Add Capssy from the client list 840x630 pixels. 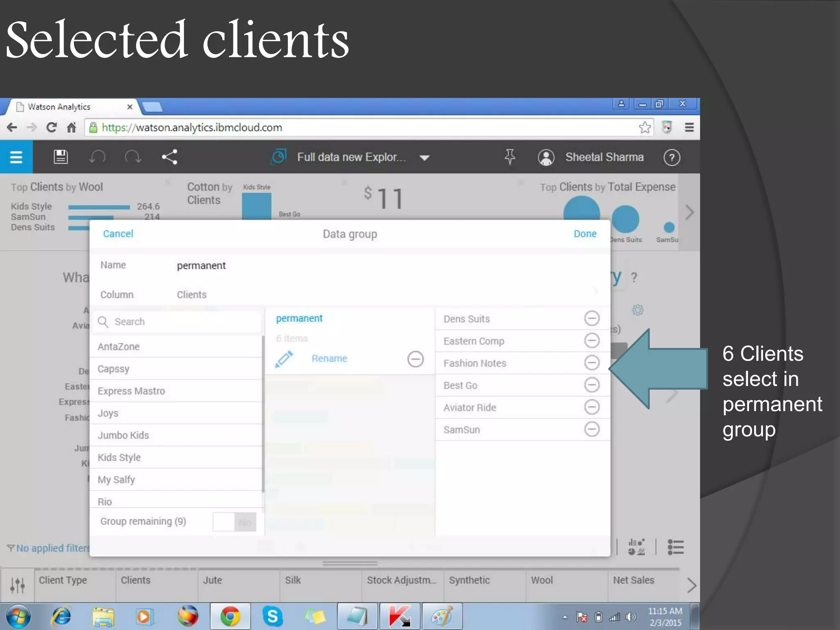coord(176,369)
